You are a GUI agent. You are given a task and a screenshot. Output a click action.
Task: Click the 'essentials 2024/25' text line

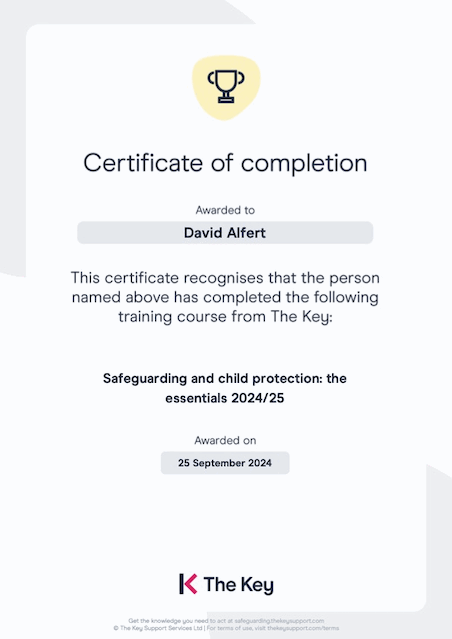coord(225,398)
